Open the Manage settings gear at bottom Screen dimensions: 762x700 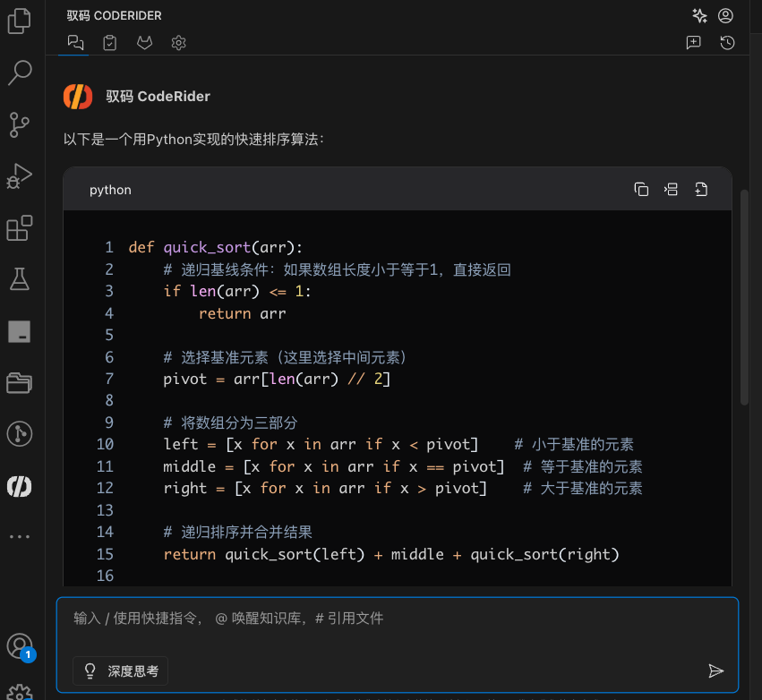[20, 692]
